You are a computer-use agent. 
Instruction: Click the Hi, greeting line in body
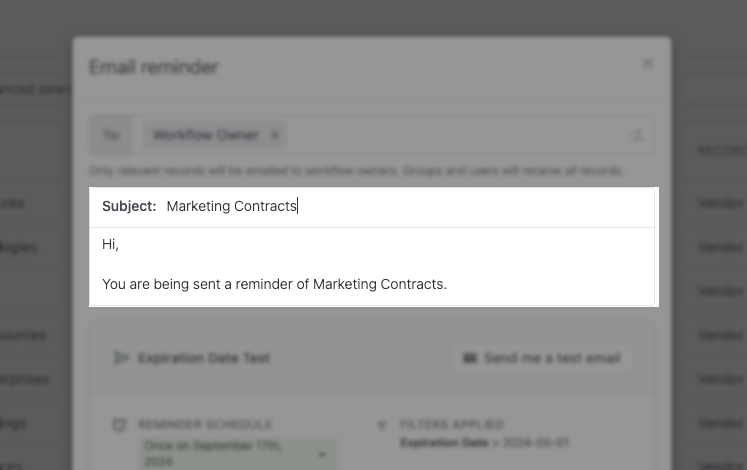tap(111, 244)
